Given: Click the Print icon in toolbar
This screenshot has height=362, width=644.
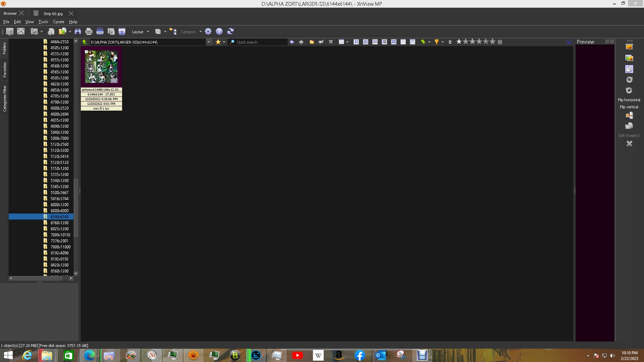Looking at the screenshot, I should coord(89,32).
